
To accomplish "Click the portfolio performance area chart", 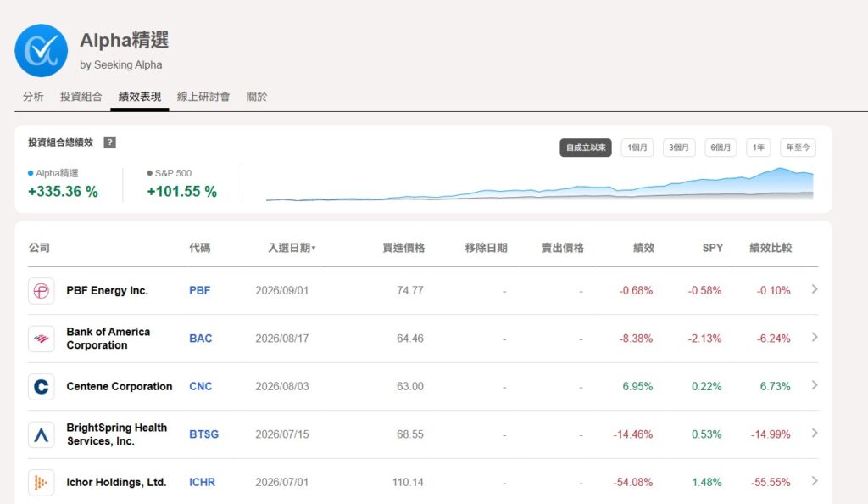I will coord(540,184).
